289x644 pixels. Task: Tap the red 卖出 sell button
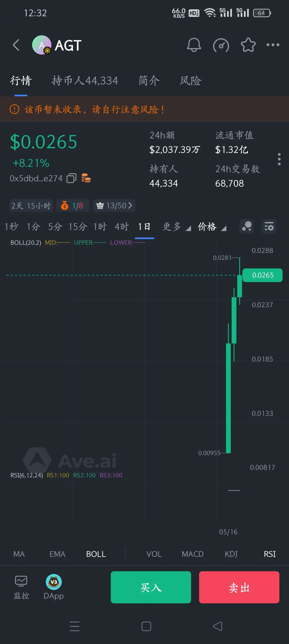click(x=239, y=587)
